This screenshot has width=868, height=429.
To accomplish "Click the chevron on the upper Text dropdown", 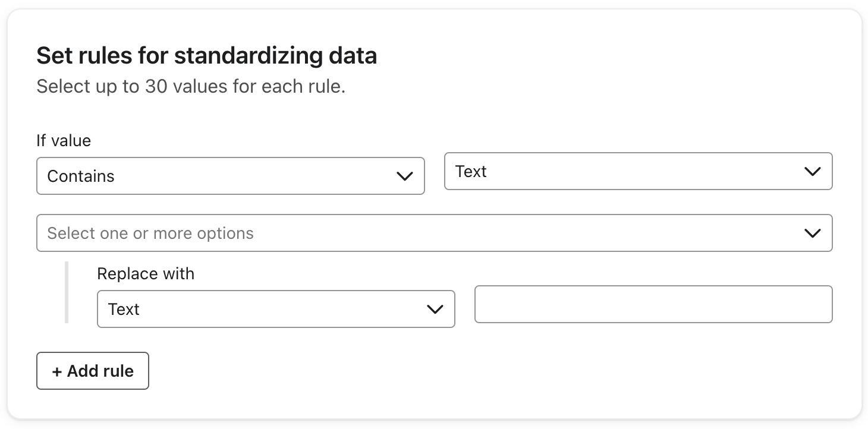I will (812, 172).
